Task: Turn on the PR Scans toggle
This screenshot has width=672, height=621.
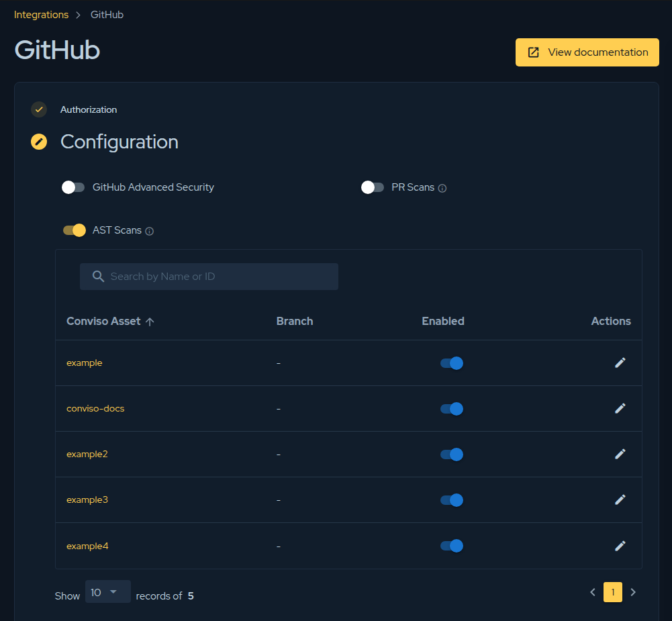Action: [x=372, y=187]
